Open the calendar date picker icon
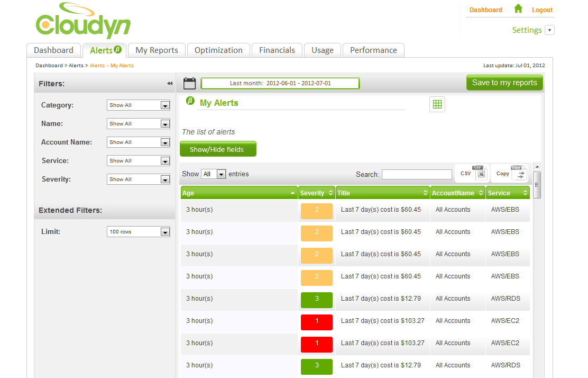The width and height of the screenshot is (588, 378). tap(189, 83)
